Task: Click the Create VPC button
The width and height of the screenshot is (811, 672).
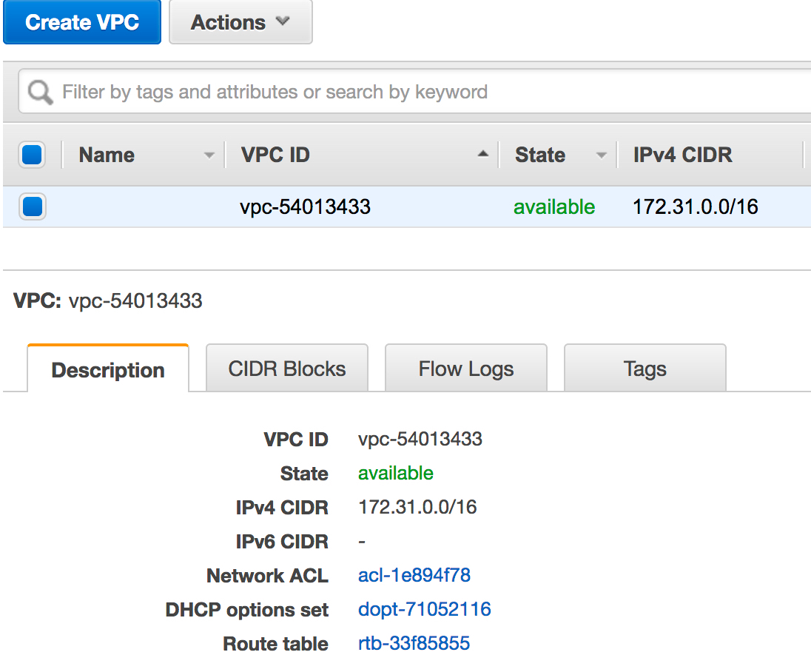Action: [x=82, y=22]
